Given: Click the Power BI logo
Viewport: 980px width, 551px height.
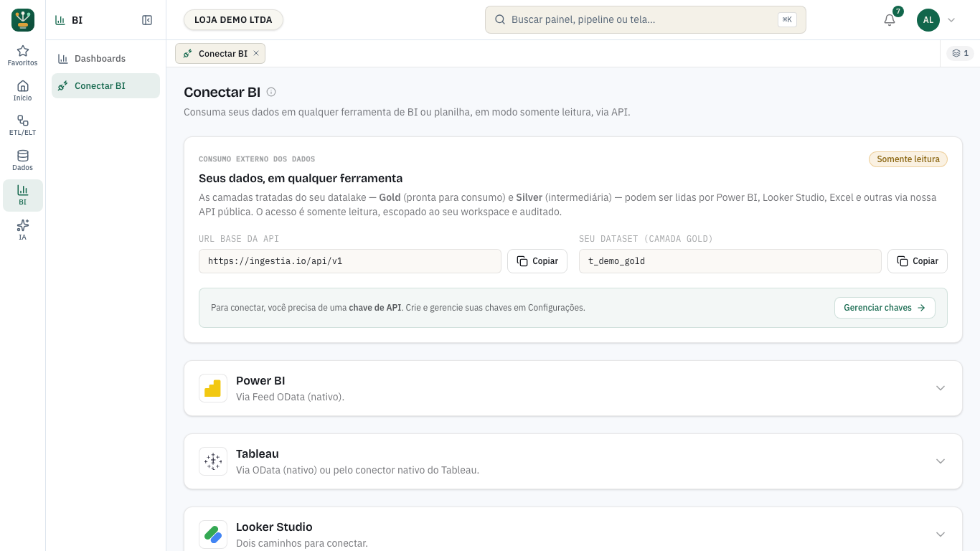Looking at the screenshot, I should pyautogui.click(x=213, y=388).
